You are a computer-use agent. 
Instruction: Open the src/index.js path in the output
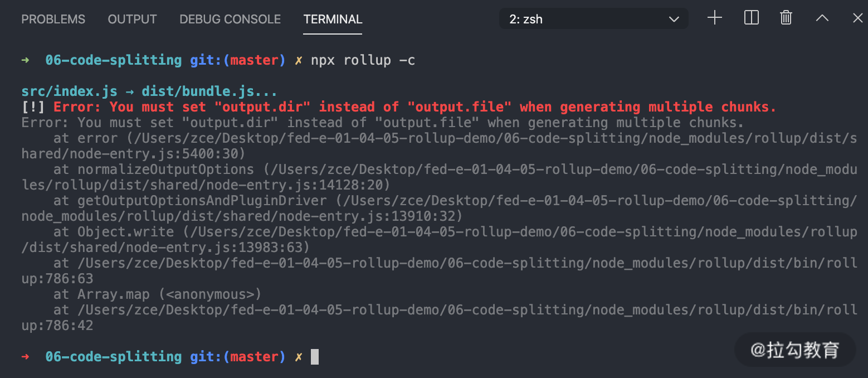(69, 91)
